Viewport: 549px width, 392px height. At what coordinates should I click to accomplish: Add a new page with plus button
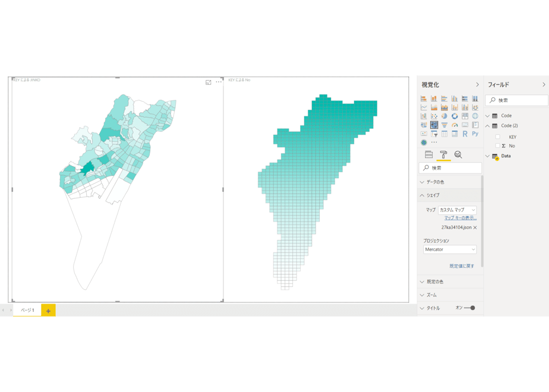pyautogui.click(x=48, y=311)
